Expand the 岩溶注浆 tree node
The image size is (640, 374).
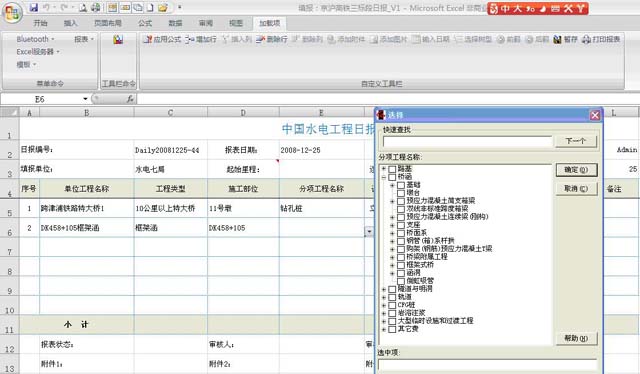click(384, 313)
